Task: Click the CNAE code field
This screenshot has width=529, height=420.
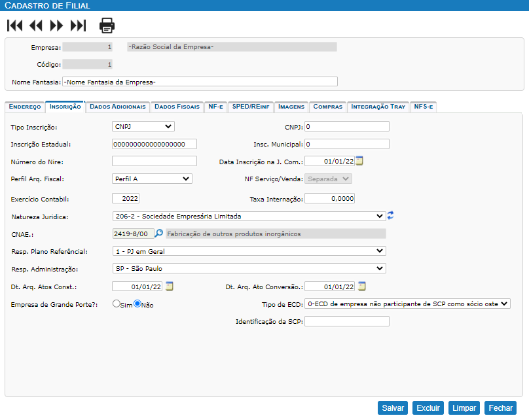Action: 134,234
